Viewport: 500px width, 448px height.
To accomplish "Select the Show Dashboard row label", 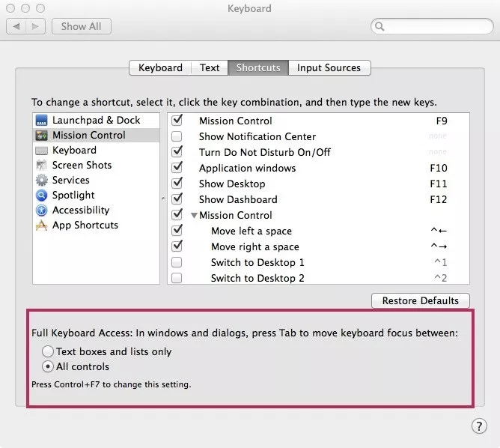I will [238, 199].
